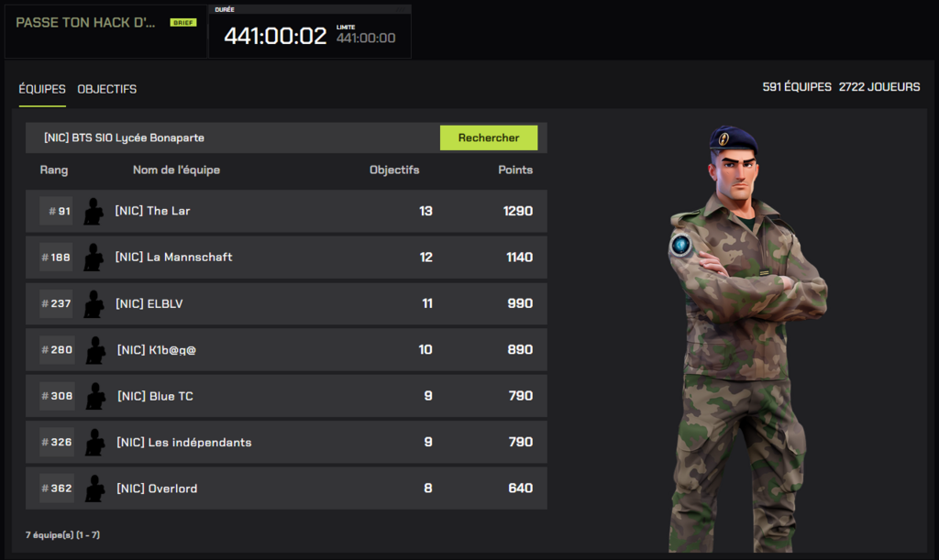Sort by the Points column header
Screen dimensions: 939x560
(x=515, y=170)
